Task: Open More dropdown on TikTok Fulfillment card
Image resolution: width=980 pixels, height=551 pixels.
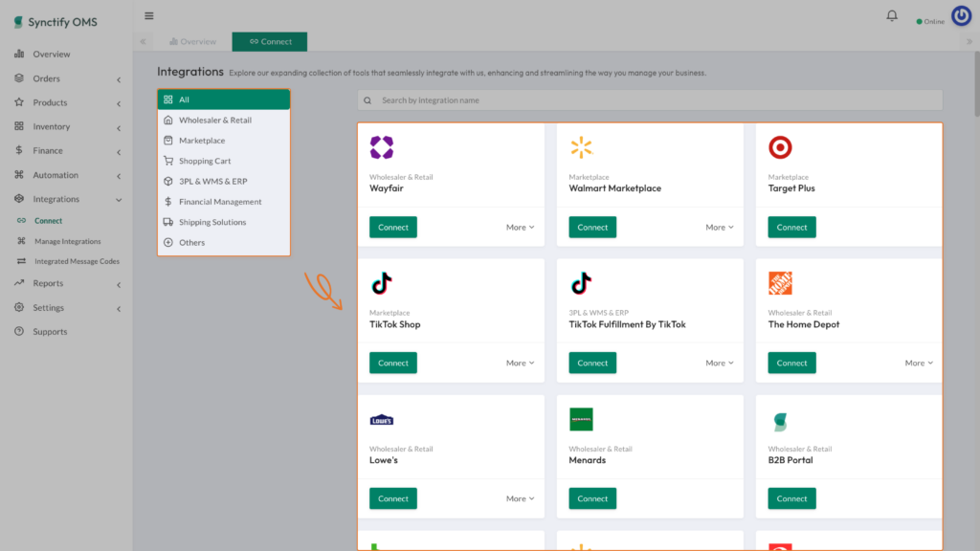Action: click(x=720, y=363)
